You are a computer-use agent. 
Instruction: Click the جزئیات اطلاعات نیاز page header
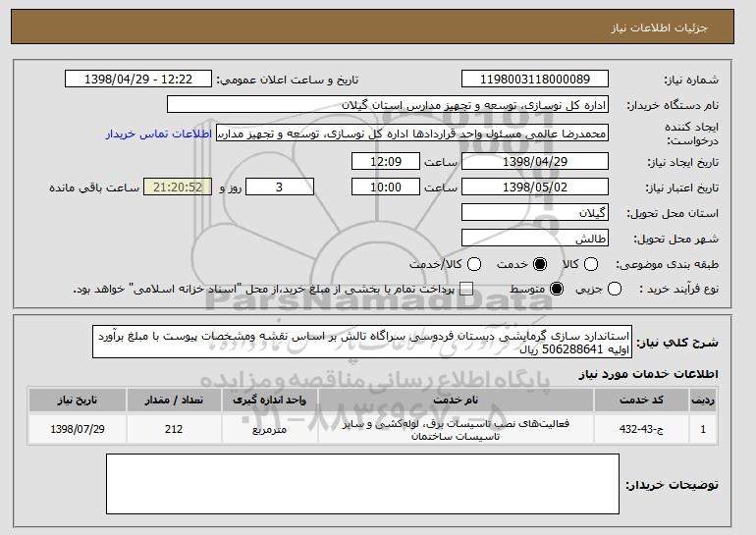point(659,27)
